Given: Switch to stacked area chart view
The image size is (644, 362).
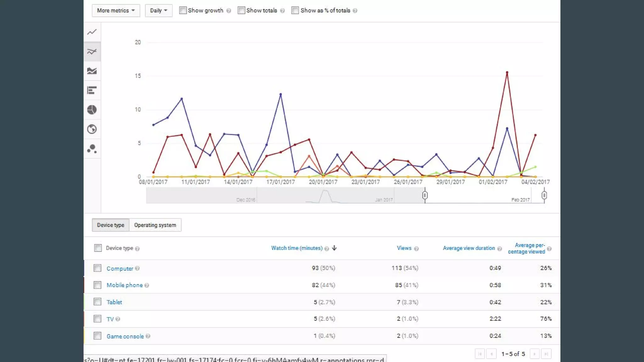Looking at the screenshot, I should [92, 71].
